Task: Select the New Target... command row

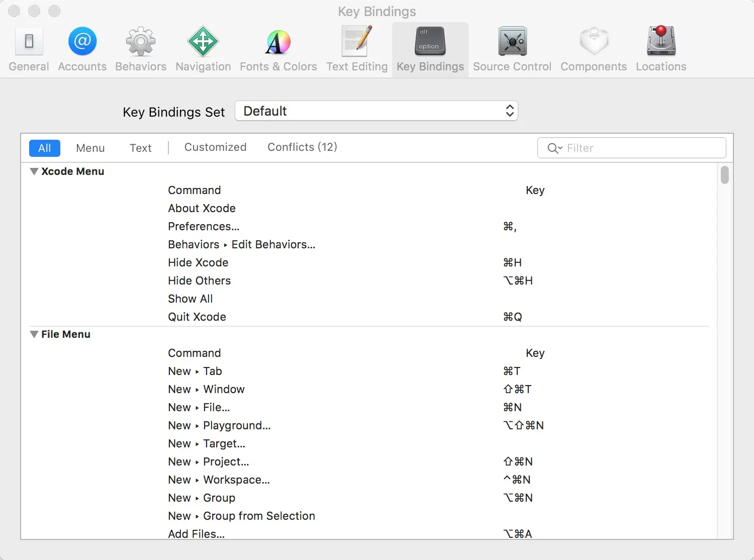Action: tap(369, 443)
